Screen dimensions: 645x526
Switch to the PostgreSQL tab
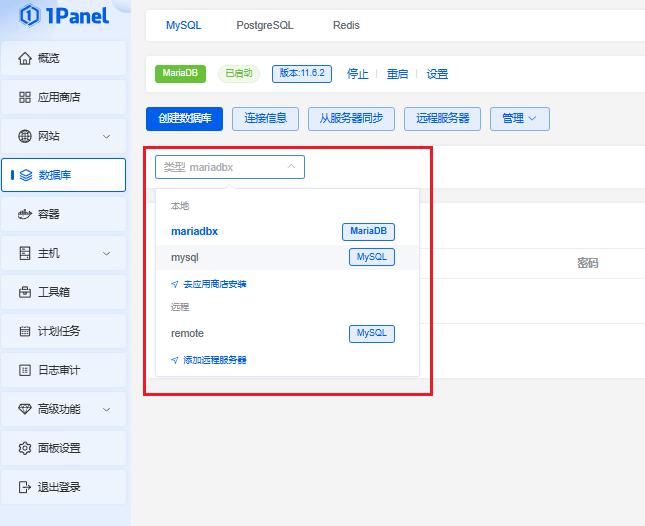coord(264,25)
